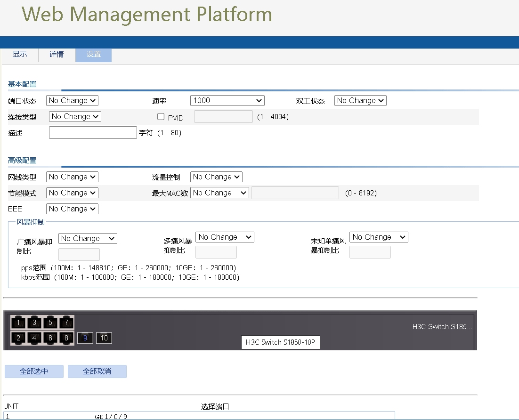Open the 速率 speed dropdown
This screenshot has height=420, width=519.
tap(227, 100)
